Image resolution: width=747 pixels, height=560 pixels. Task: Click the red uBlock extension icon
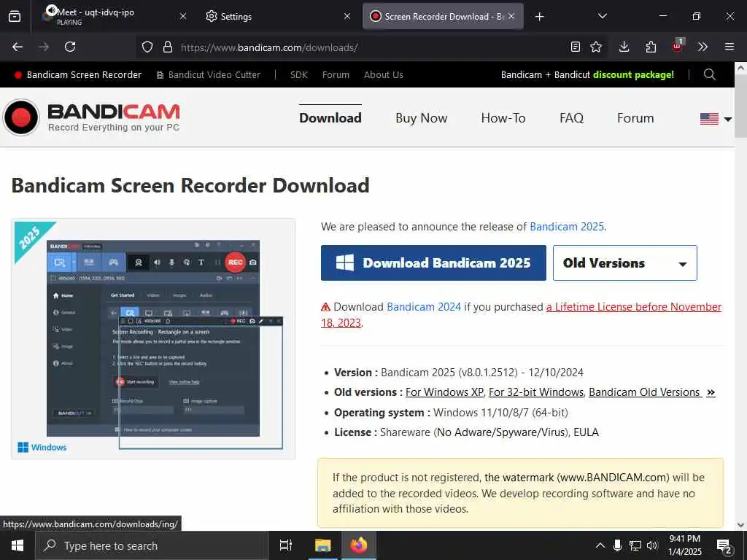point(677,46)
